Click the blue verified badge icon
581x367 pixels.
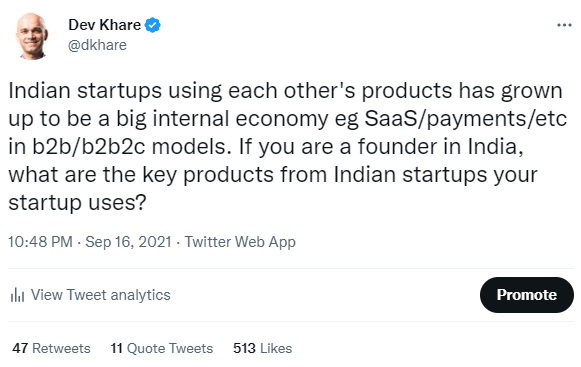point(152,25)
